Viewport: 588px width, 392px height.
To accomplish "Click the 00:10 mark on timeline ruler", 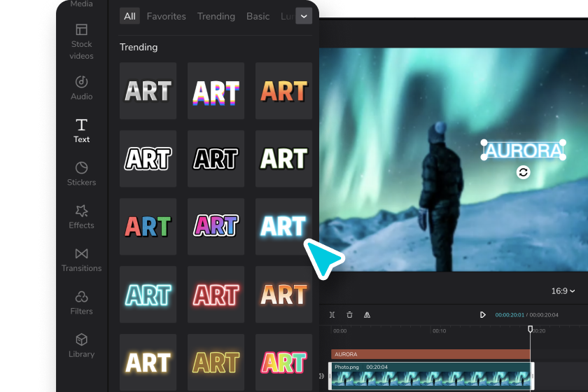I will (439, 331).
